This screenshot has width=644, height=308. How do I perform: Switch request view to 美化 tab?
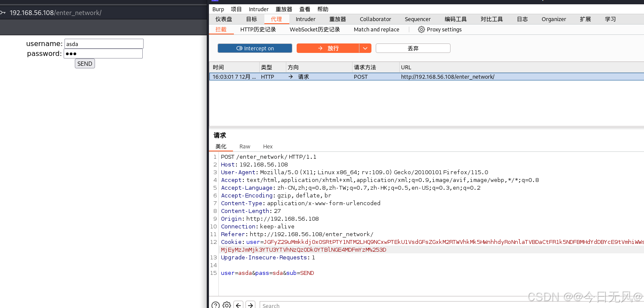click(221, 147)
